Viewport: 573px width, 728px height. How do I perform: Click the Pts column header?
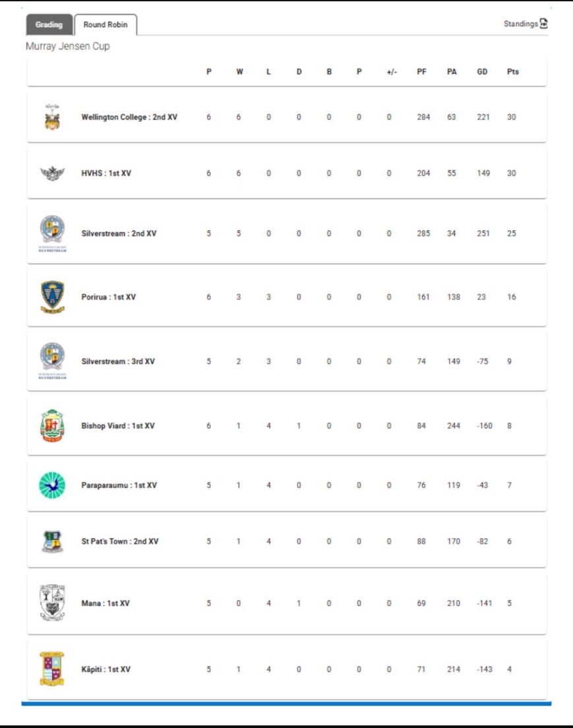tap(512, 71)
